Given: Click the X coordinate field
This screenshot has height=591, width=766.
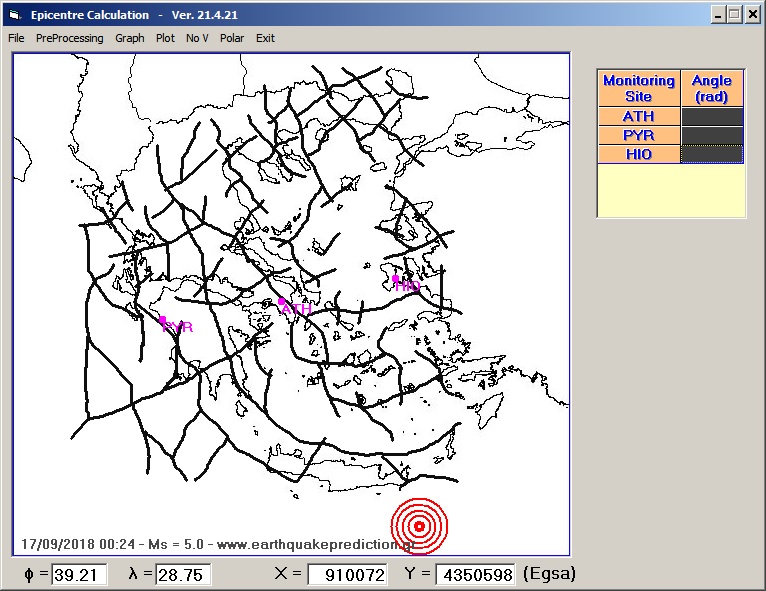Looking at the screenshot, I should [347, 575].
